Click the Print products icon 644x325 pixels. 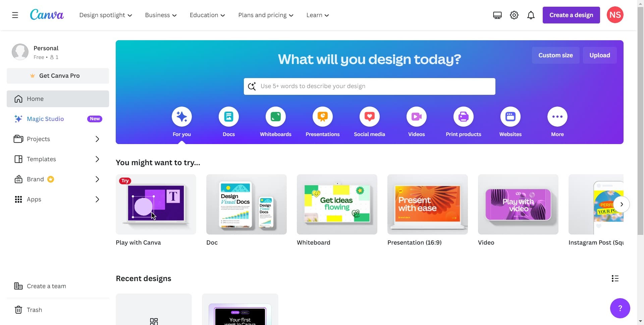coord(463,116)
